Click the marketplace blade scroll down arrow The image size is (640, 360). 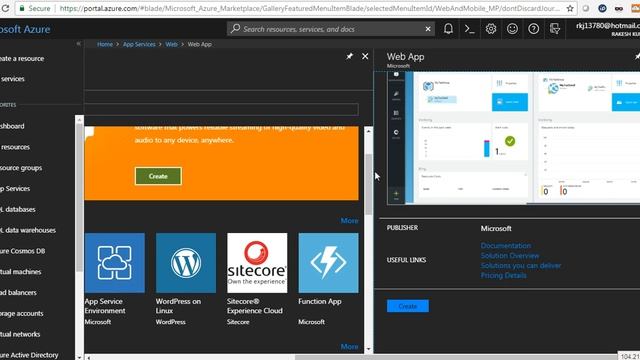(x=369, y=349)
